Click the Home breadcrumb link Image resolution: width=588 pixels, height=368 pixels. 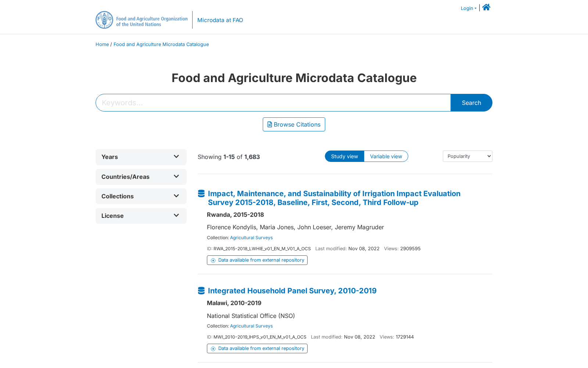point(102,45)
